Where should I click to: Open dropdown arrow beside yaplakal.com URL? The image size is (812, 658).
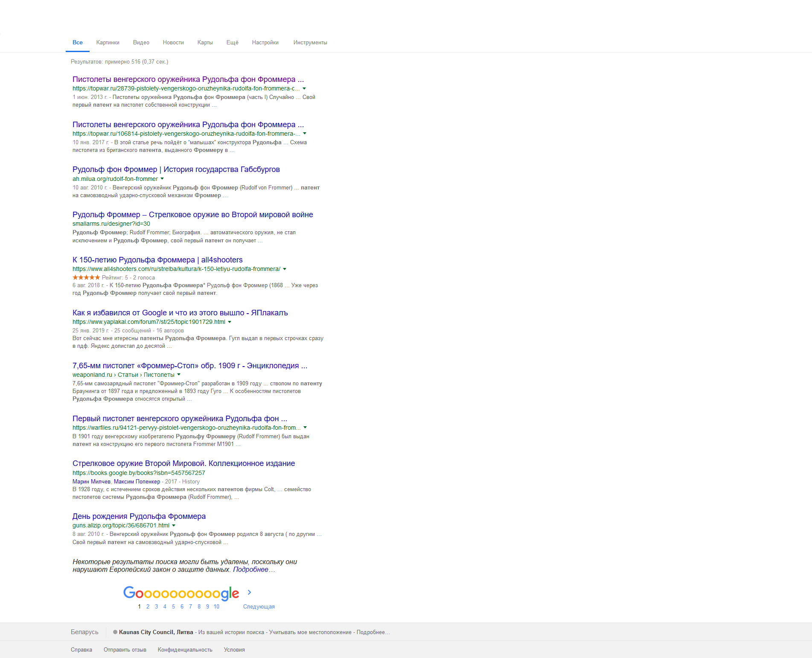[x=230, y=322]
